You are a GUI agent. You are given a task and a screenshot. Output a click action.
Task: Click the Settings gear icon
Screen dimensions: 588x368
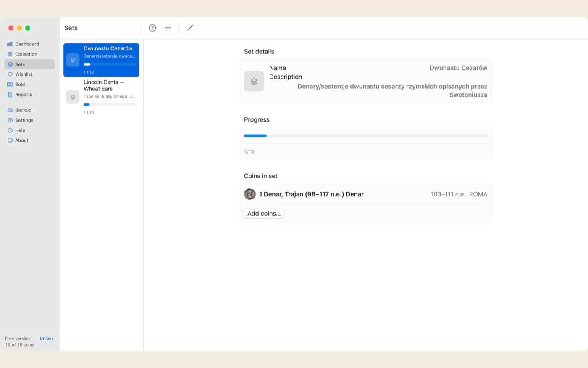(x=10, y=120)
